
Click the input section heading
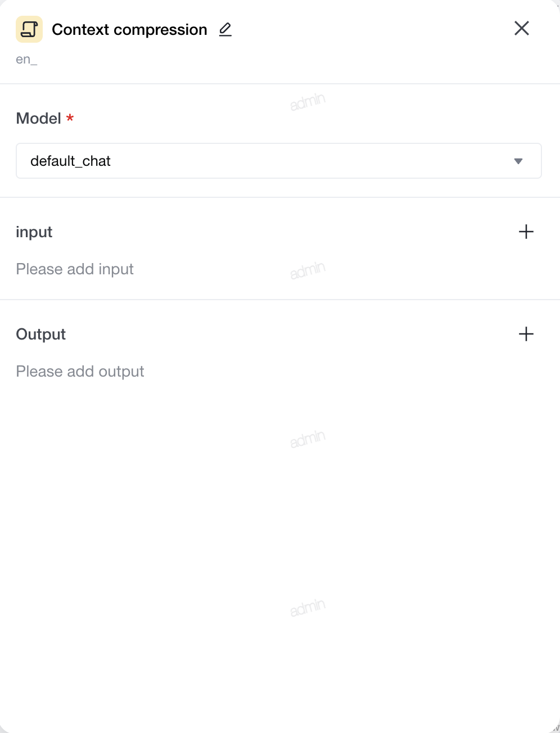click(x=34, y=232)
